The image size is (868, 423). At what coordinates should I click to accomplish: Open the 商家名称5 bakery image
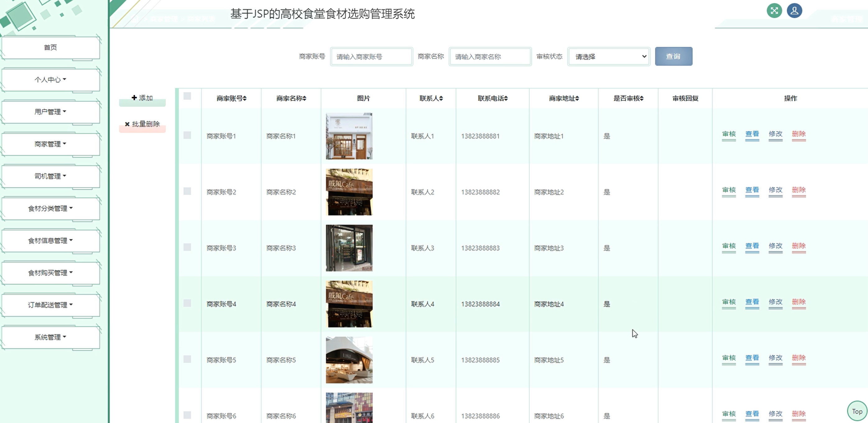pos(349,360)
